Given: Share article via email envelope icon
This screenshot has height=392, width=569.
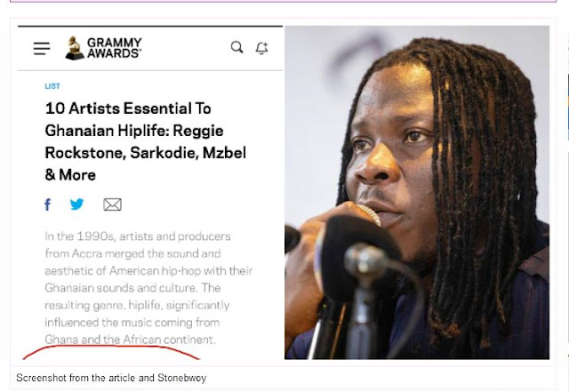Looking at the screenshot, I should point(113,204).
